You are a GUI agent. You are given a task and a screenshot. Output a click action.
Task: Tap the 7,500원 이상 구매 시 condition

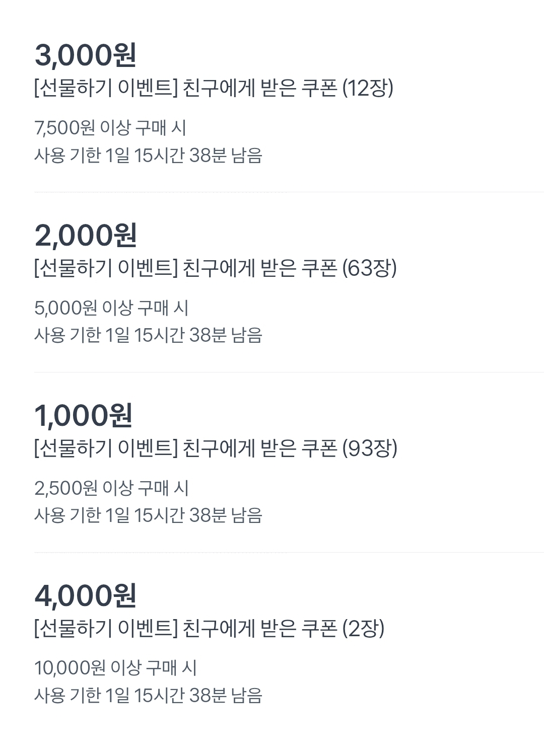(110, 128)
